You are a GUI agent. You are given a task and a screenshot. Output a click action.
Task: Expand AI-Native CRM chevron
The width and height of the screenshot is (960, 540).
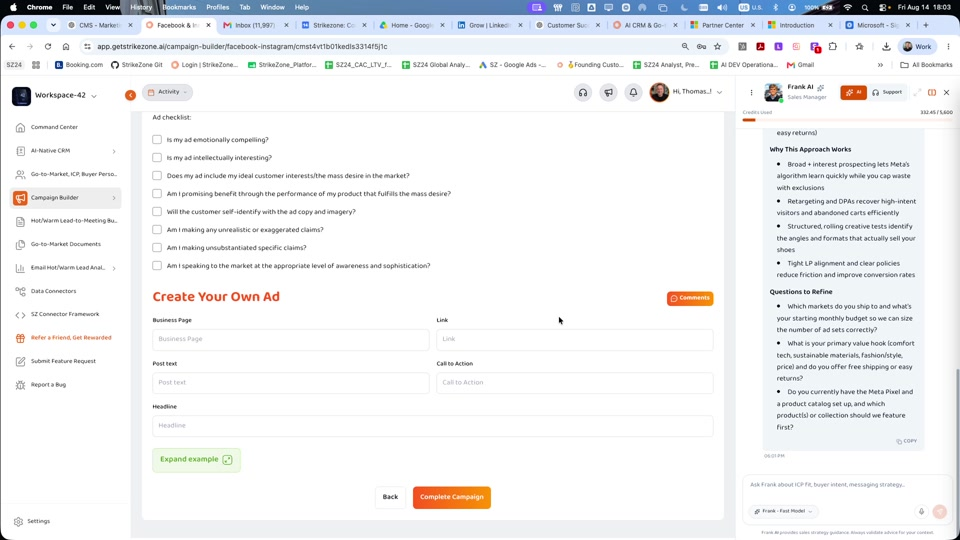114,151
